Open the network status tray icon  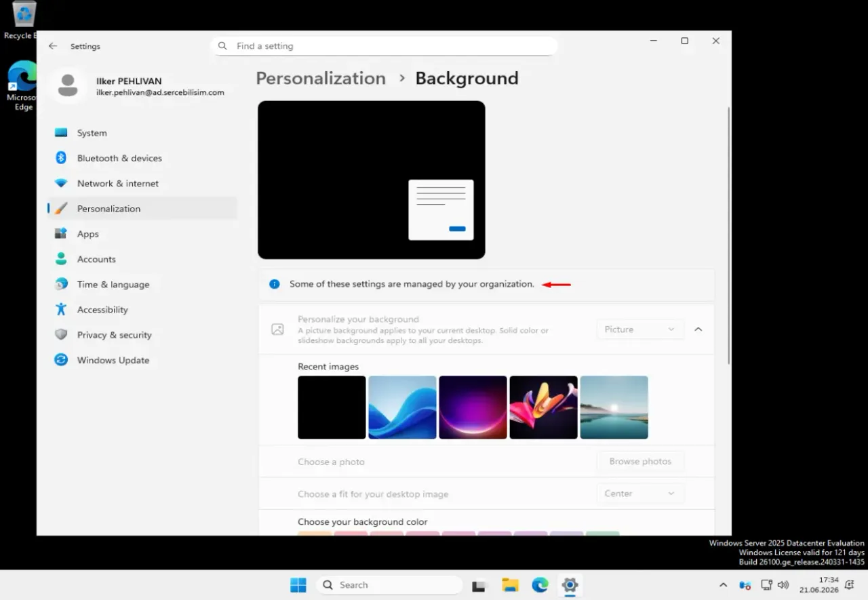(767, 584)
